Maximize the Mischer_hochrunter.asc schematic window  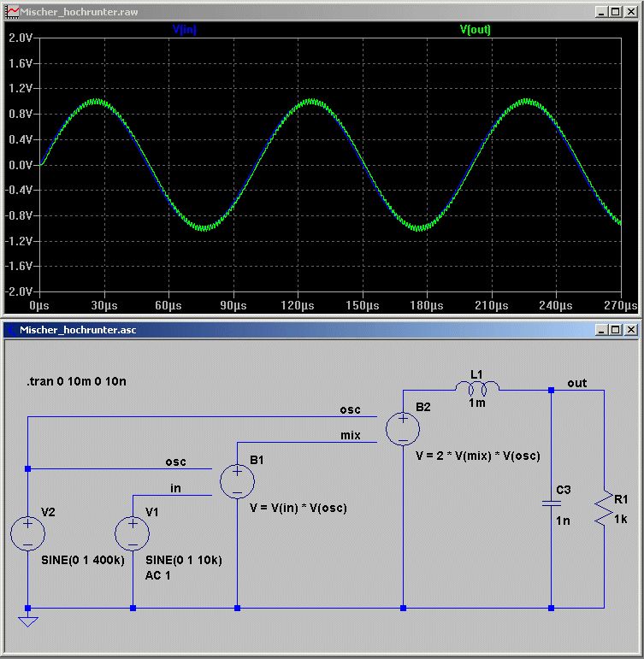(x=616, y=330)
